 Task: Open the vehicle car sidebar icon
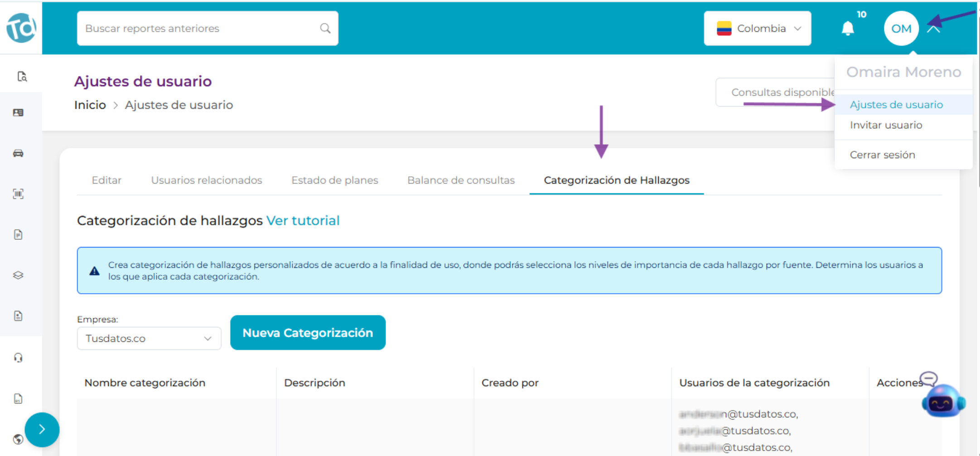(x=18, y=153)
